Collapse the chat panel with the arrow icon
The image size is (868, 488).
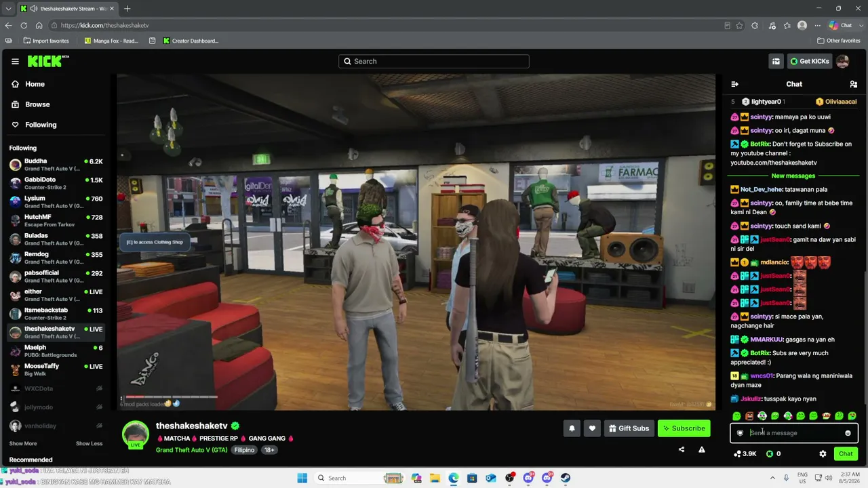point(734,84)
